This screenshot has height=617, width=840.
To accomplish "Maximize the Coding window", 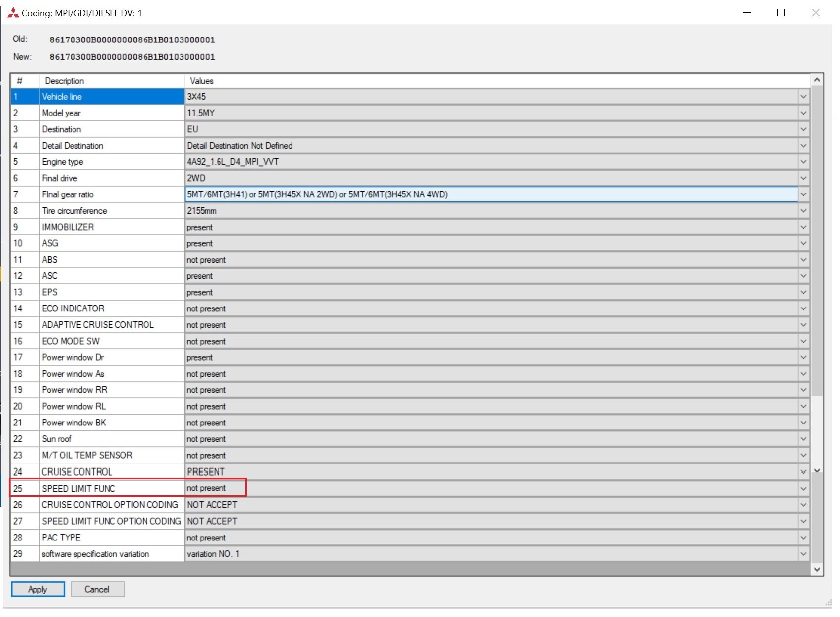I will point(781,13).
